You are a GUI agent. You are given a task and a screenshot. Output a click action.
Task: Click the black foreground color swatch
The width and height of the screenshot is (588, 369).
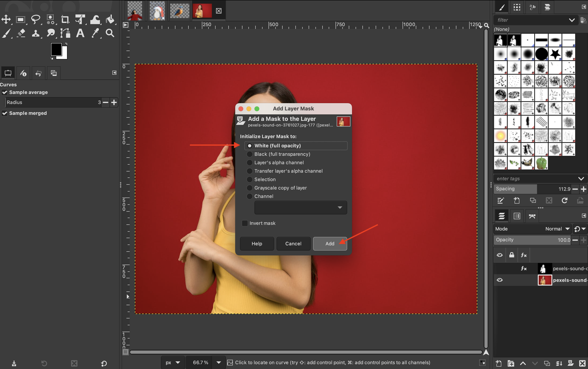pos(56,49)
